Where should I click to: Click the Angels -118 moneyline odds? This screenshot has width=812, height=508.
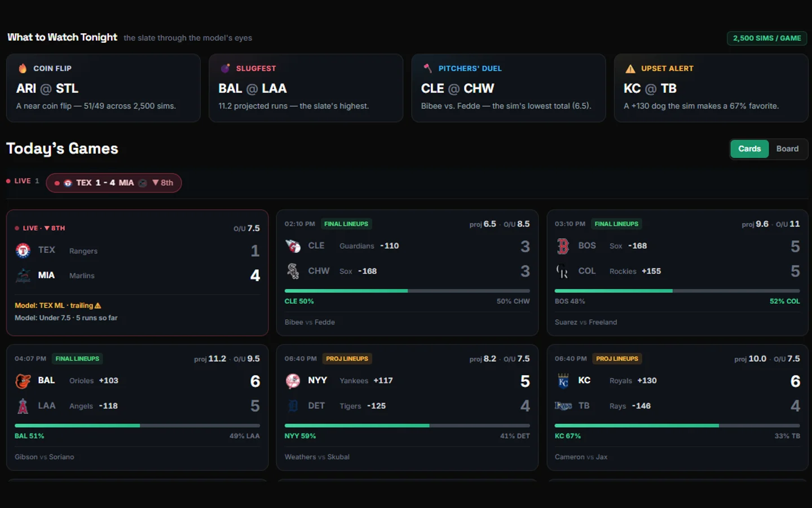click(108, 406)
